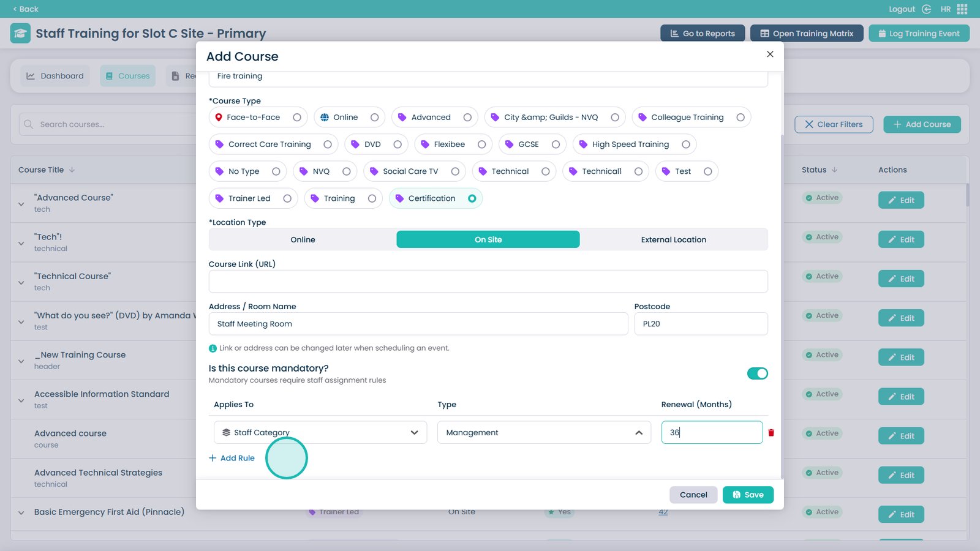The height and width of the screenshot is (551, 980).
Task: Click the sort arrow beside Status column
Action: click(x=834, y=170)
